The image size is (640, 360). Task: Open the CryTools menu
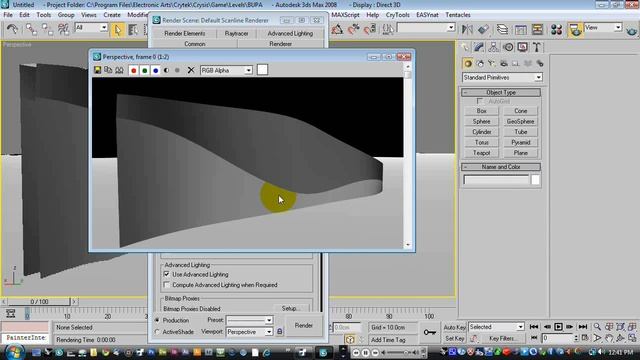(x=397, y=15)
